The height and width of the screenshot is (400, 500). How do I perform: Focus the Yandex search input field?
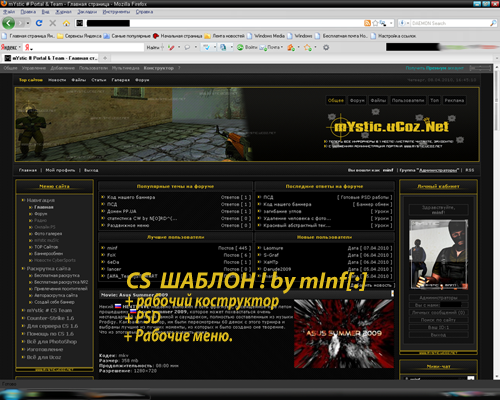tap(84, 47)
